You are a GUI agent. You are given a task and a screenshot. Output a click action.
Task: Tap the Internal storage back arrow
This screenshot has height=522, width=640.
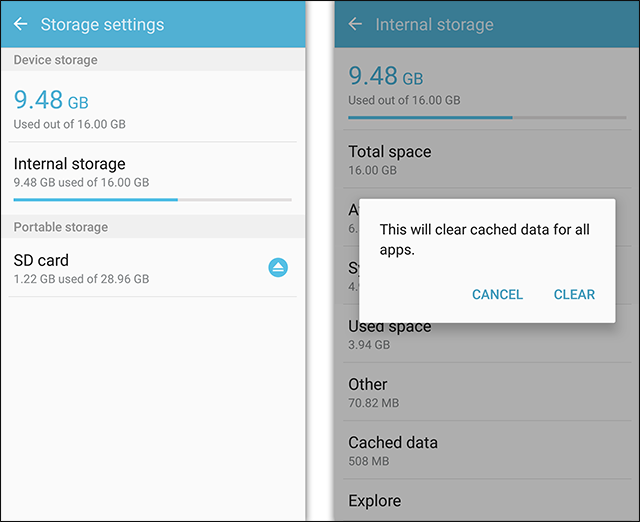(355, 24)
